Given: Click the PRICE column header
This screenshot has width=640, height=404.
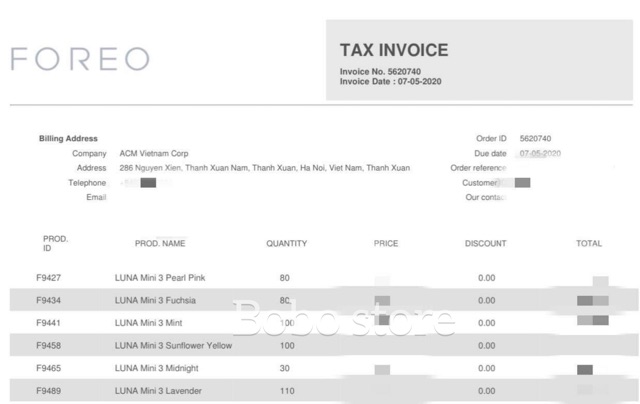Looking at the screenshot, I should pos(386,244).
